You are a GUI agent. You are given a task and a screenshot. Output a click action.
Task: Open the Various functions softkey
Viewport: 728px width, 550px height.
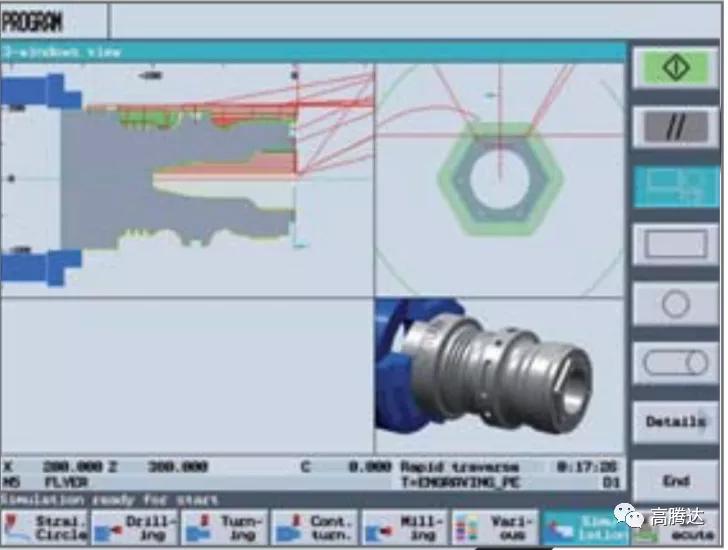pos(495,527)
